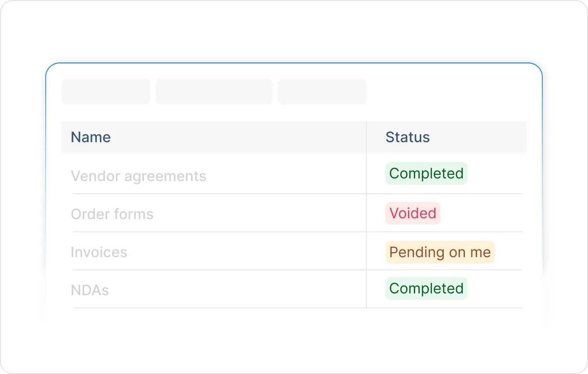Click the third placeholder filter button
Image resolution: width=588 pixels, height=374 pixels.
[322, 91]
